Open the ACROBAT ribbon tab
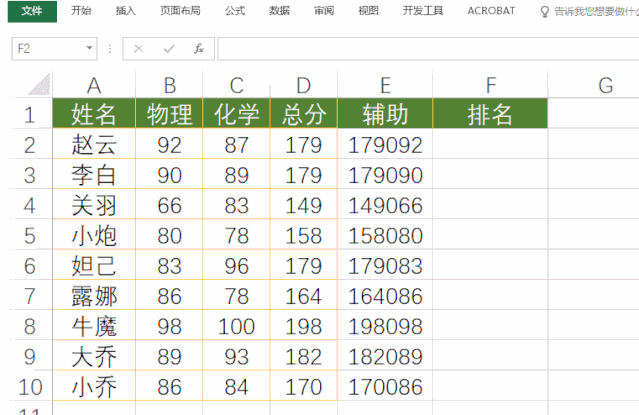639x415 pixels. 491,11
